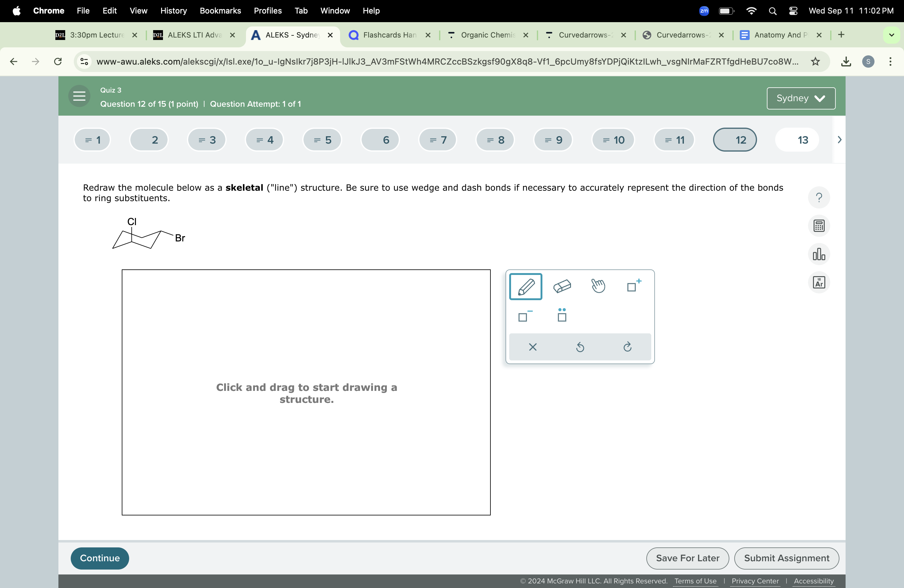Click Save For Later button

click(687, 558)
